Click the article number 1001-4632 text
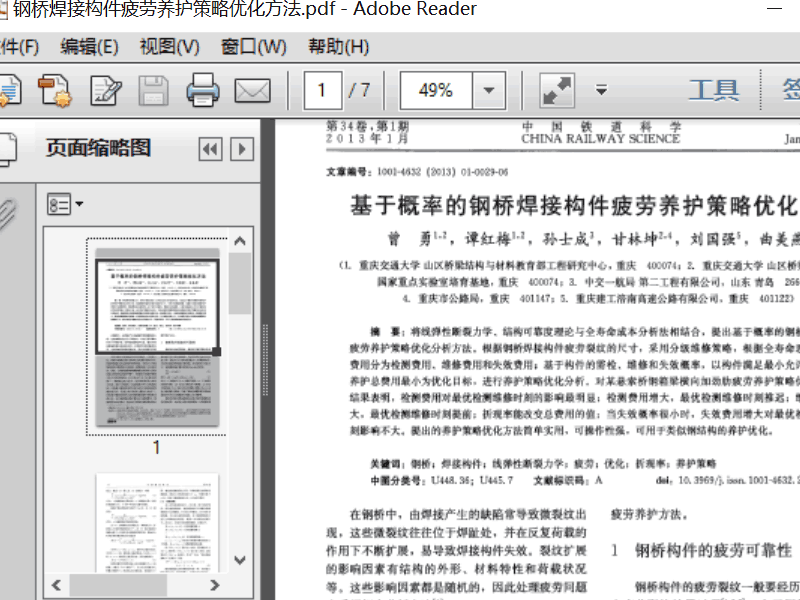 443,172
